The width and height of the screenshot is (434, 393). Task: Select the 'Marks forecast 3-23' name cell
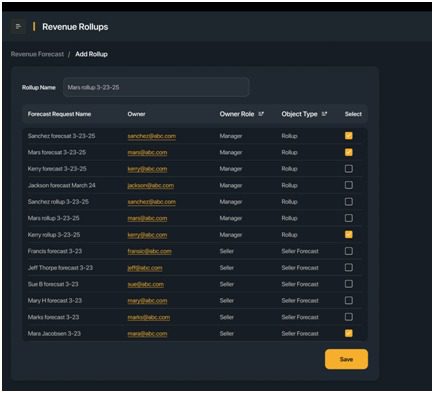click(x=53, y=317)
